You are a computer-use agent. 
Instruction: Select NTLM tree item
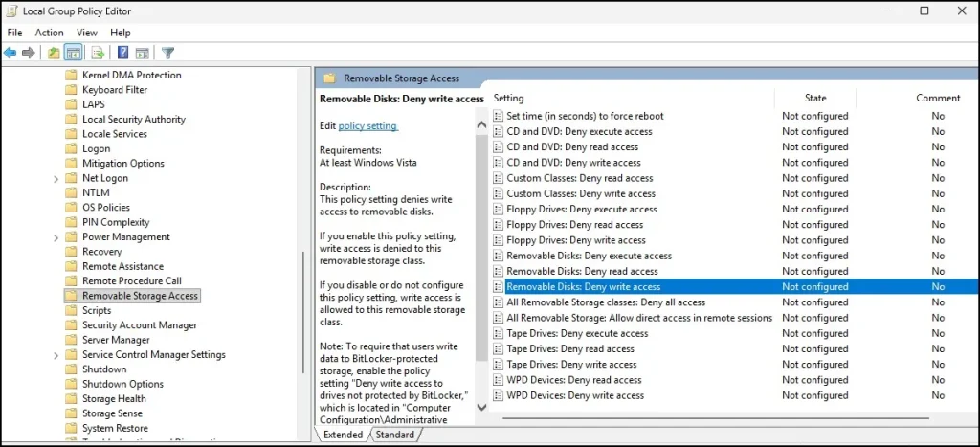(97, 192)
